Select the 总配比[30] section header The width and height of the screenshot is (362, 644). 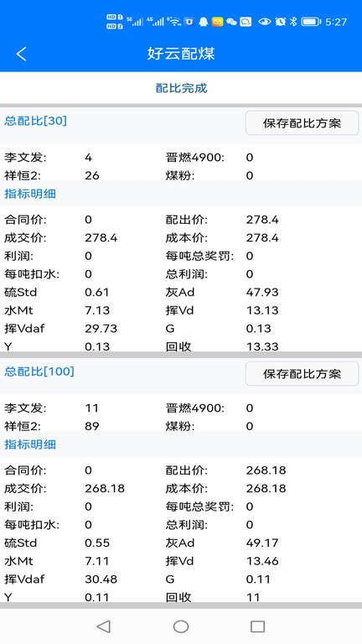36,121
